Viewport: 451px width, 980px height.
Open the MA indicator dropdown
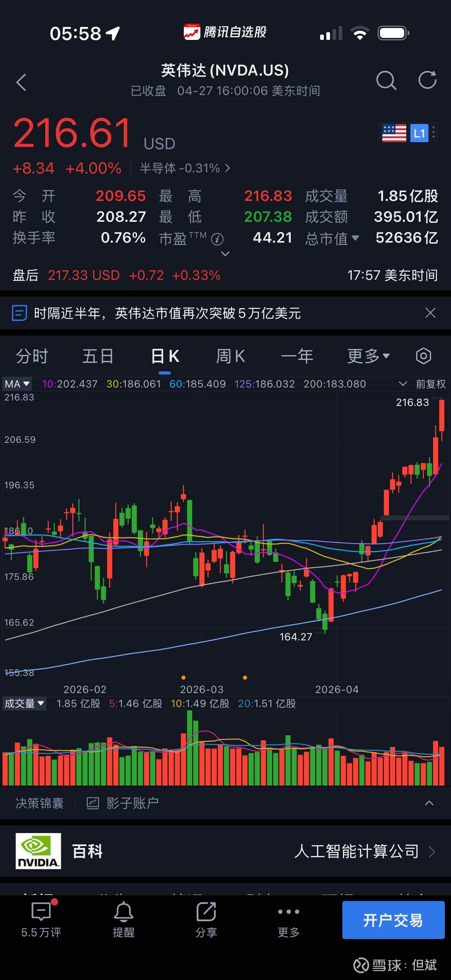17,384
